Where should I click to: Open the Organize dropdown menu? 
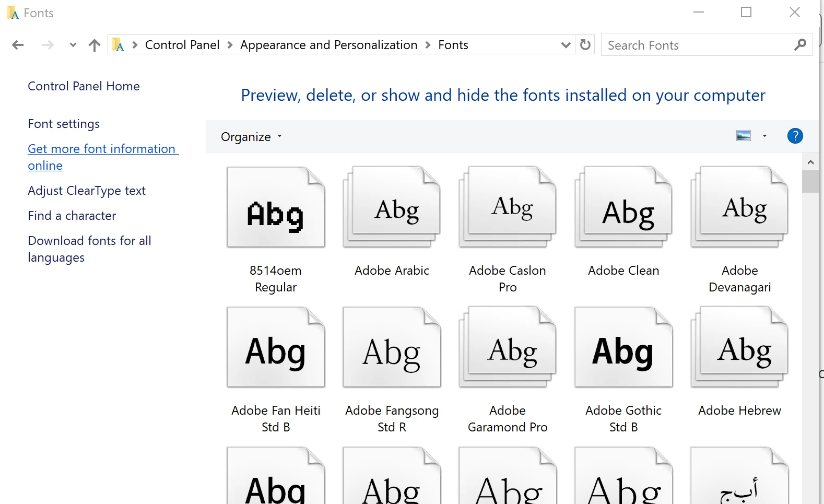click(251, 136)
